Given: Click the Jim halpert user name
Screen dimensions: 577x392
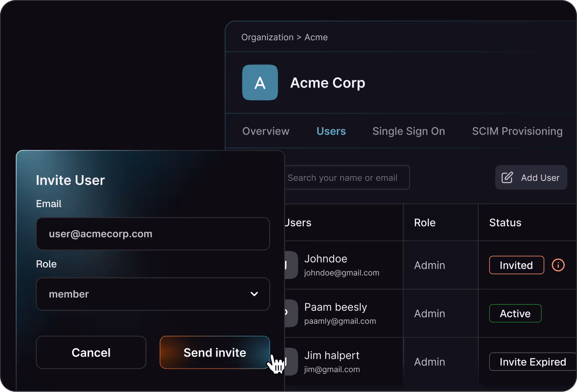Looking at the screenshot, I should tap(332, 355).
